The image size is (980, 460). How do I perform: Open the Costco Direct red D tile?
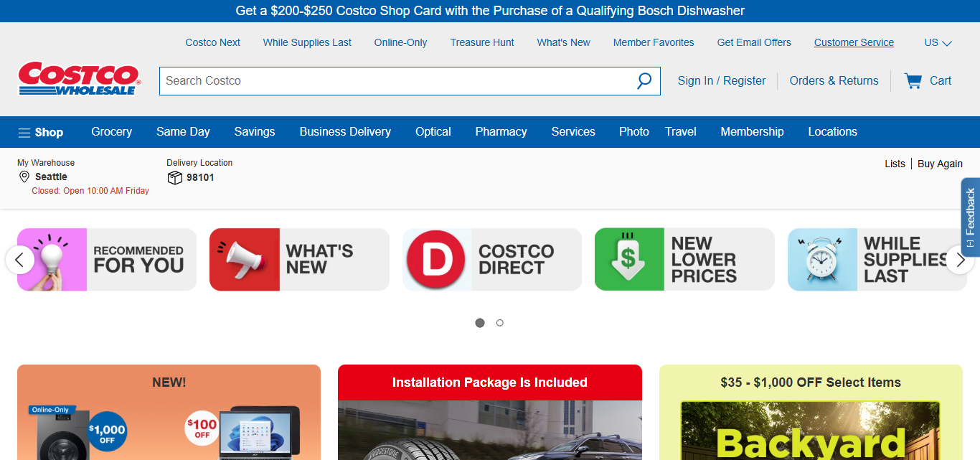[492, 260]
